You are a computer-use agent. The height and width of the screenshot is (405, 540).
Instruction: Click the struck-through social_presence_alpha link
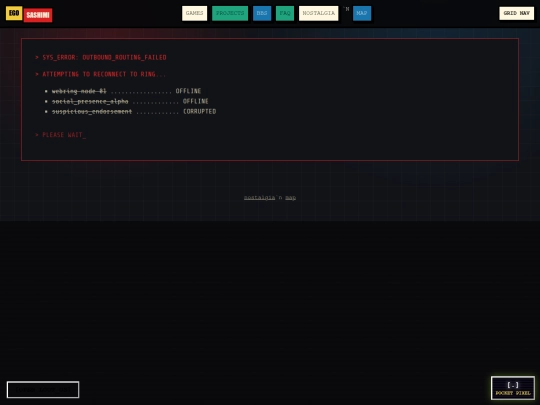[90, 101]
